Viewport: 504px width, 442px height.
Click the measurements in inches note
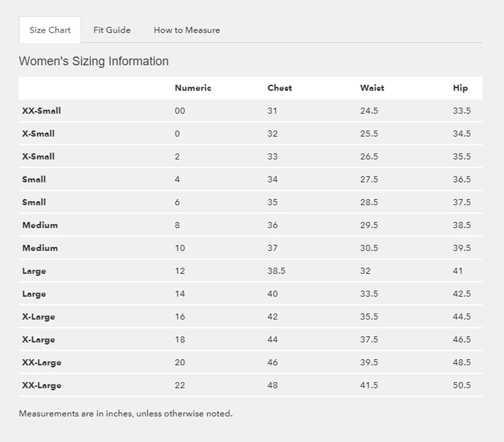(x=125, y=413)
